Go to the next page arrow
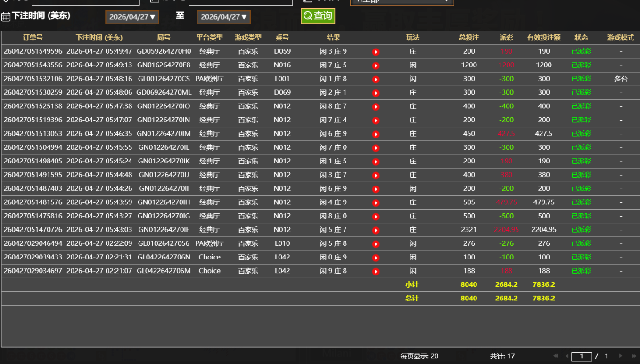 click(x=621, y=356)
